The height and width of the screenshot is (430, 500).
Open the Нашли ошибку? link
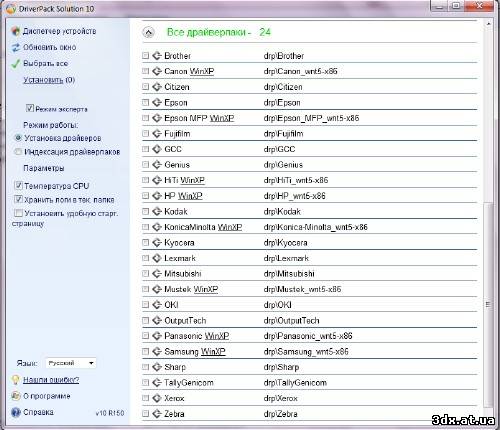(51, 380)
